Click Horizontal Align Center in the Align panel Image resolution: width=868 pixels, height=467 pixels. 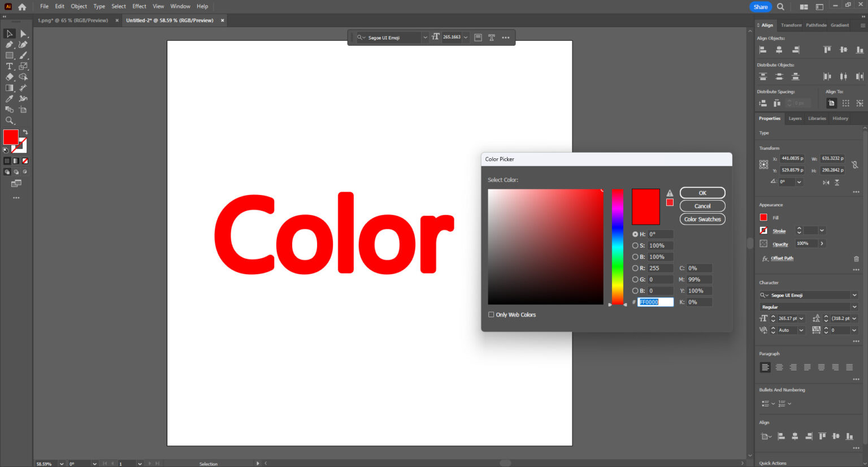[x=779, y=49]
